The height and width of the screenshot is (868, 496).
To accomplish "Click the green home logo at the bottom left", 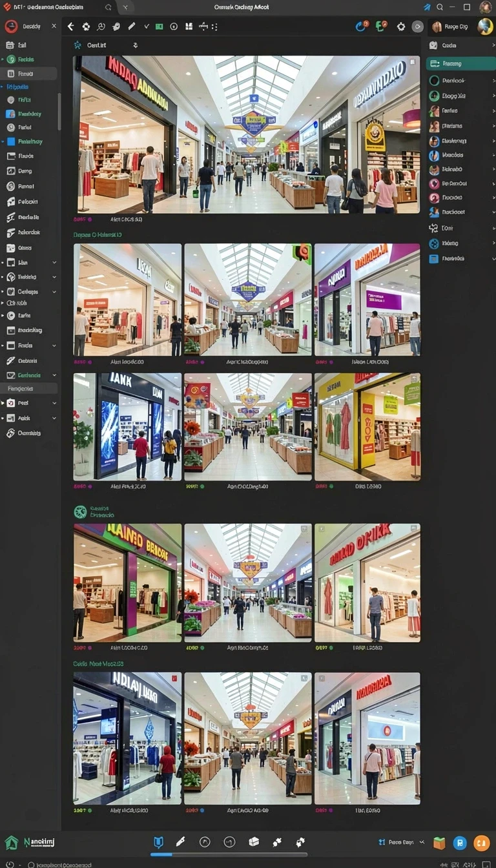I will coord(11,842).
